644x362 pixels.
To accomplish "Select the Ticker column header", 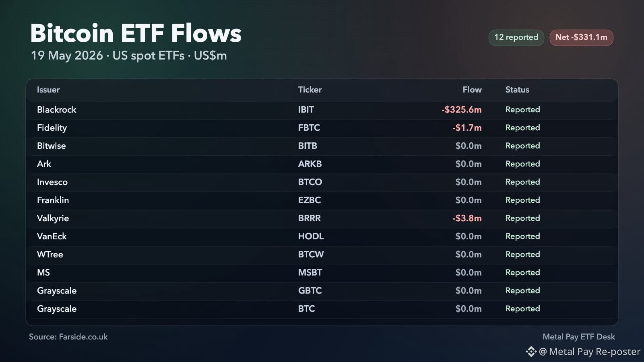I will pos(310,90).
